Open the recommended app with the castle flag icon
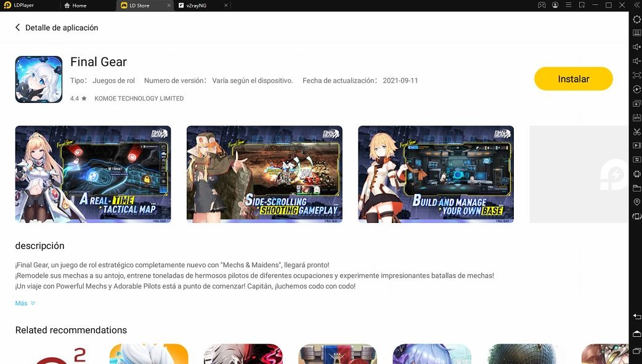This screenshot has width=642, height=364. coord(338,354)
